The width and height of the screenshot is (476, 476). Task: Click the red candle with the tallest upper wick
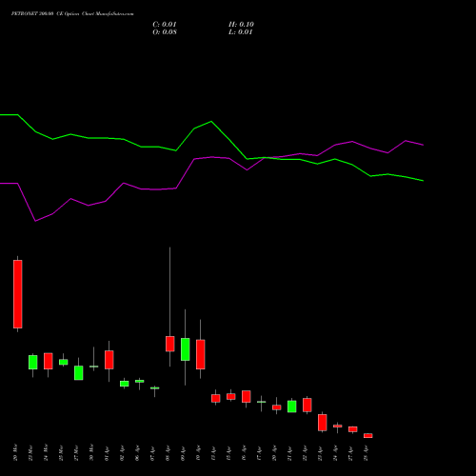(x=170, y=344)
